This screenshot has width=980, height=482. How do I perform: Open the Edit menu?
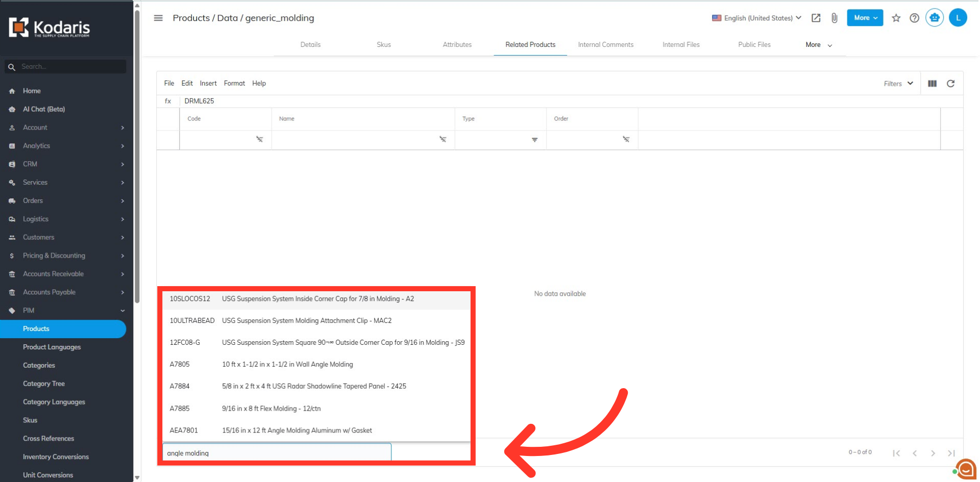pos(187,83)
